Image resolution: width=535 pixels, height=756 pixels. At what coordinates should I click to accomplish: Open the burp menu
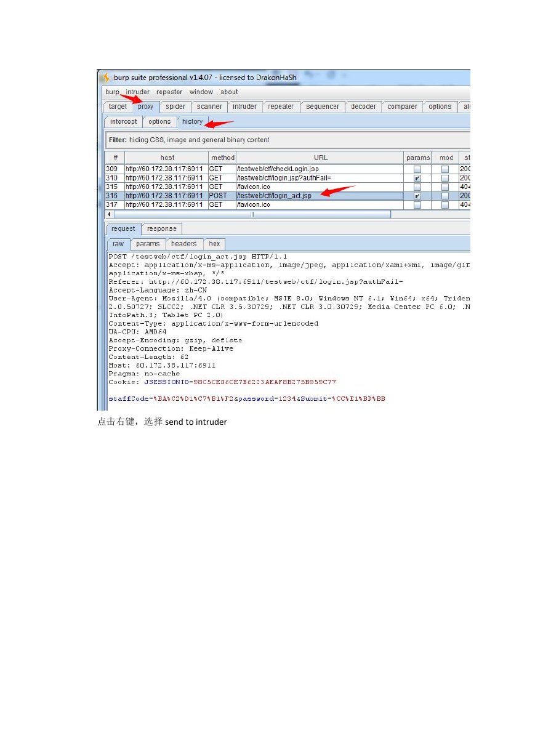coord(113,92)
